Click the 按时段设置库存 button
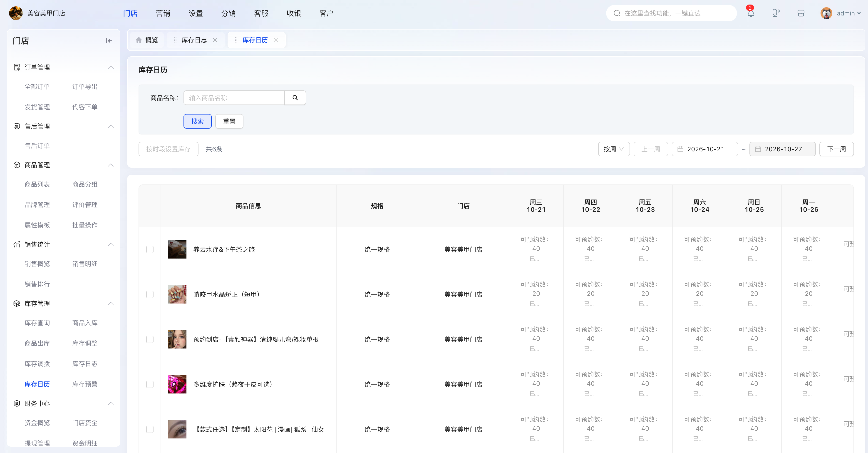This screenshot has height=453, width=868. 169,149
